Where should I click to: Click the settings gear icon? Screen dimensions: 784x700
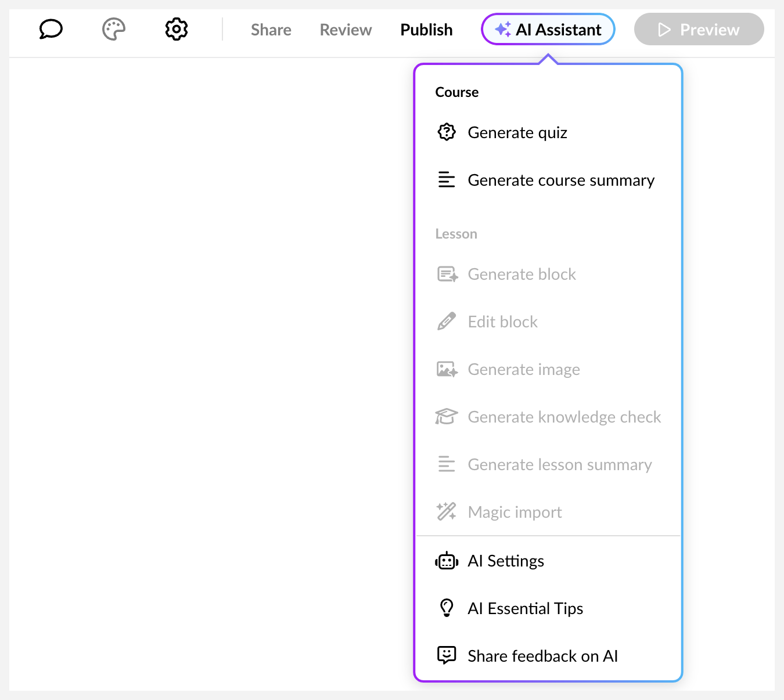tap(175, 29)
